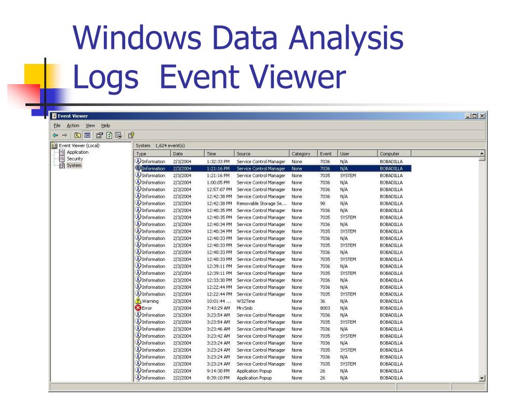Screen dimensions: 532x399
Task: Select the Security log in tree
Action: (75, 158)
